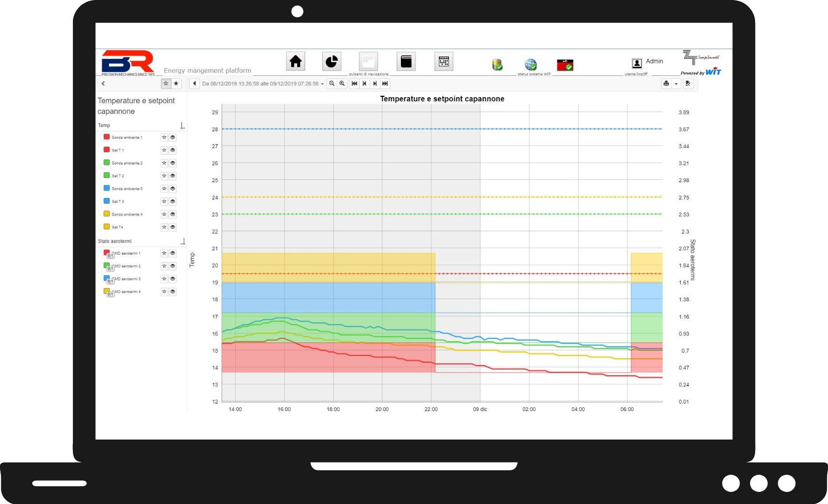Jump to the last period

click(385, 84)
